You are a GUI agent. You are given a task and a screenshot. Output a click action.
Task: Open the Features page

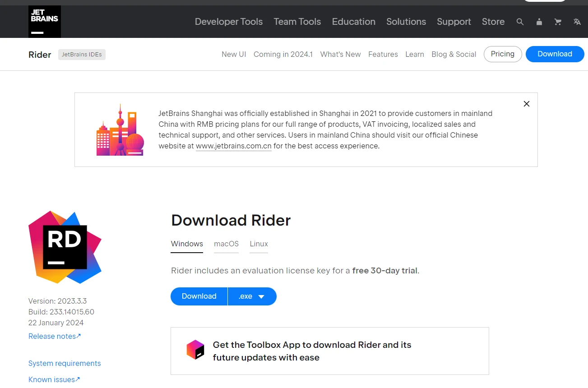click(383, 54)
